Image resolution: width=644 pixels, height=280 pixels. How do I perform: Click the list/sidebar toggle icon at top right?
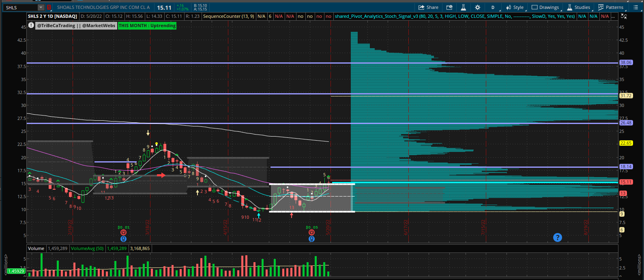pyautogui.click(x=636, y=7)
